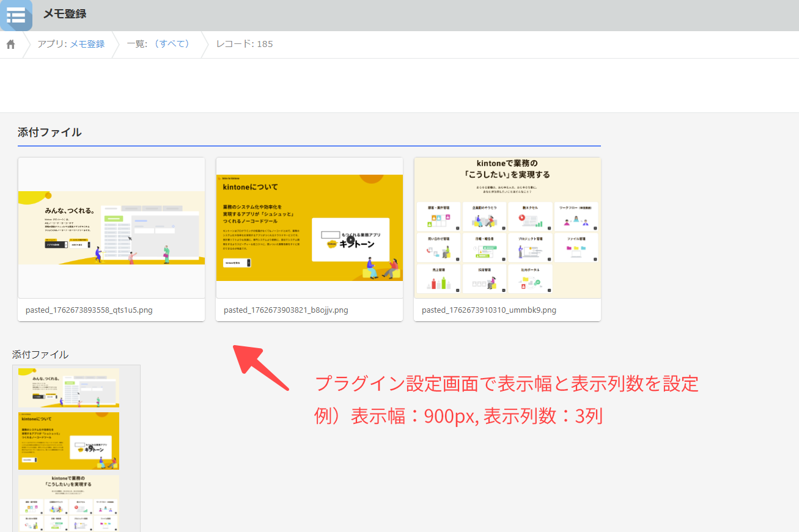Click the breadcrumb chevron after the home icon
Image resolution: width=799 pixels, height=532 pixels.
[x=26, y=44]
